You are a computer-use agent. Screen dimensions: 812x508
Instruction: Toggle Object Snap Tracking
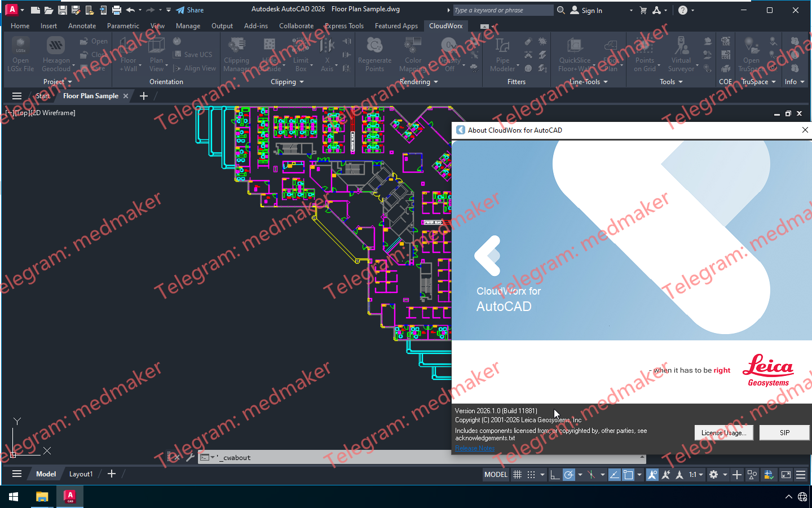(614, 475)
